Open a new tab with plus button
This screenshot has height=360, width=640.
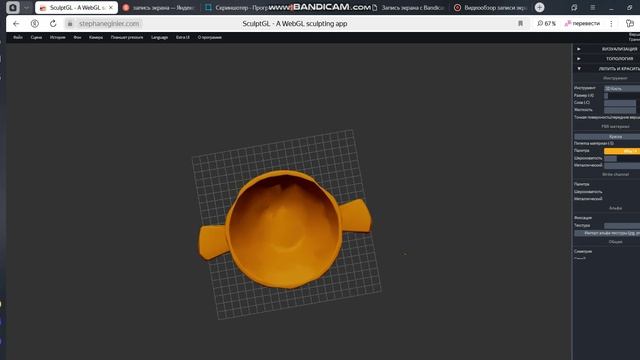tap(540, 7)
